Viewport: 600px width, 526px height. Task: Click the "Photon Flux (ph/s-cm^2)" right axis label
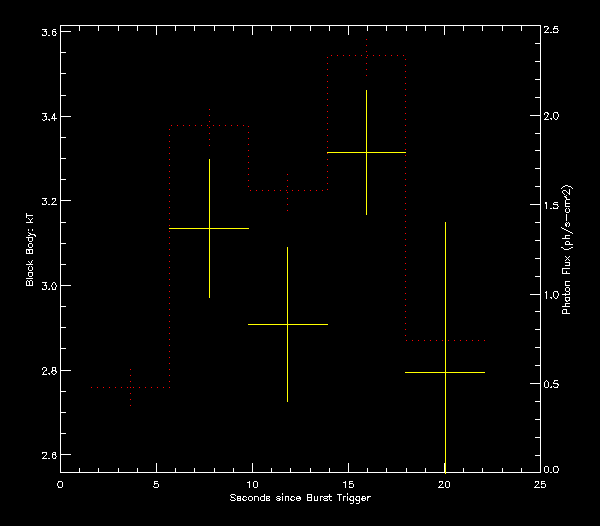pos(567,250)
